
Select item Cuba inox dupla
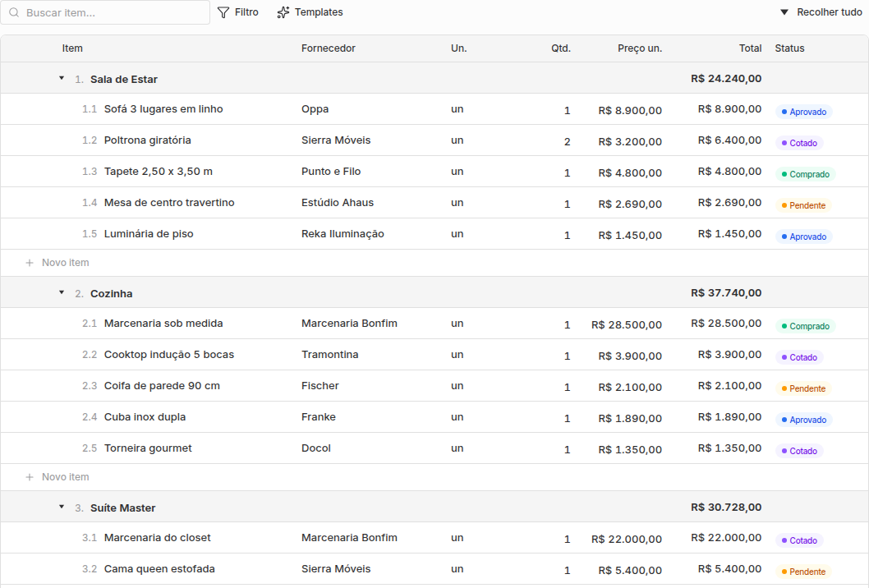tap(145, 417)
